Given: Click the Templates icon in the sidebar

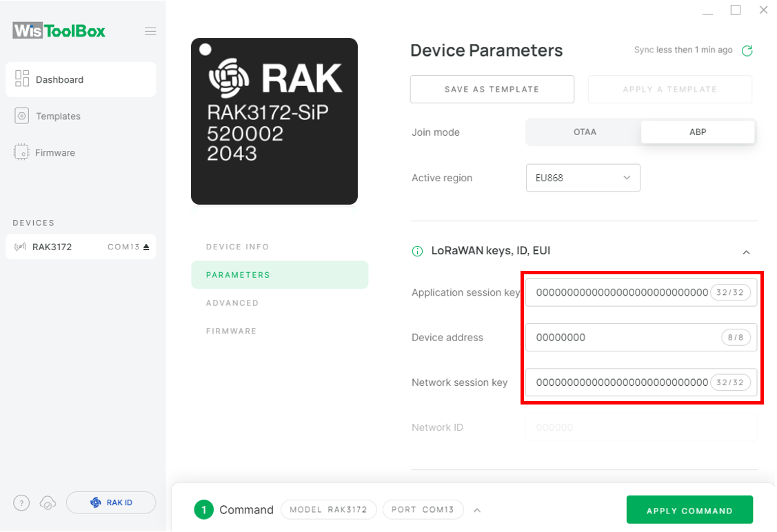Looking at the screenshot, I should pos(21,116).
